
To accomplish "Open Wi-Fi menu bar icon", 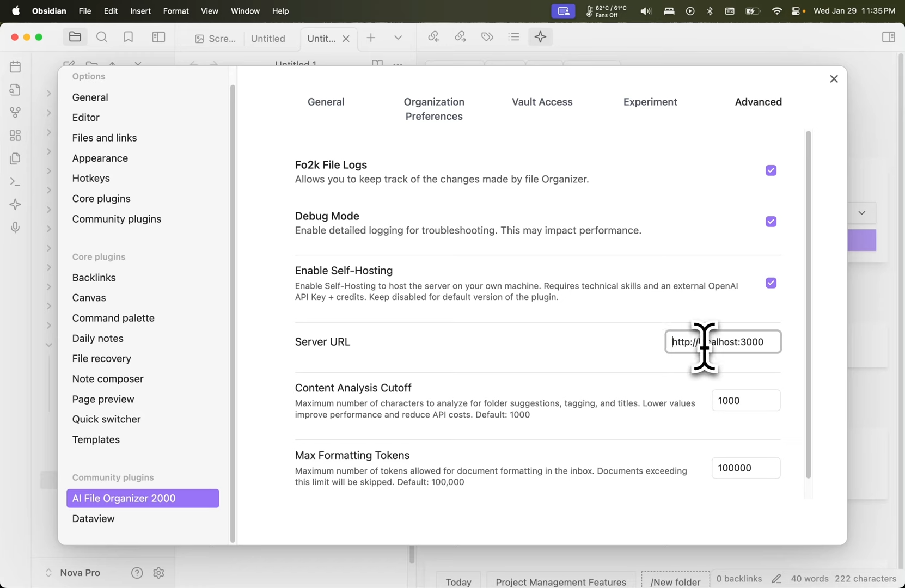I will (777, 11).
